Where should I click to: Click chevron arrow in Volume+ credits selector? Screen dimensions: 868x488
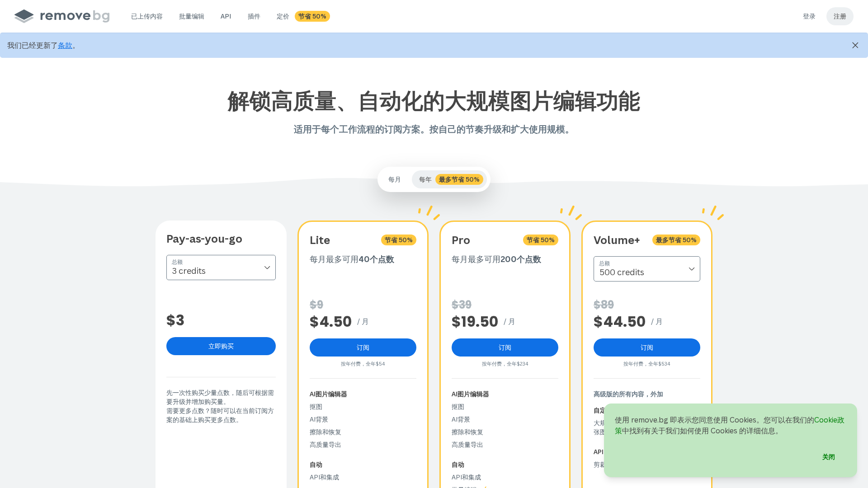[x=691, y=269]
